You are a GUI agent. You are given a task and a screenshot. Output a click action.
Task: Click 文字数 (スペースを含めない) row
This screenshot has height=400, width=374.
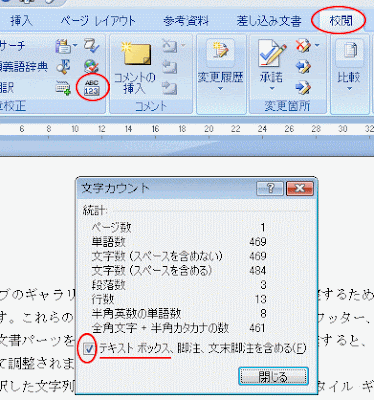click(x=179, y=256)
